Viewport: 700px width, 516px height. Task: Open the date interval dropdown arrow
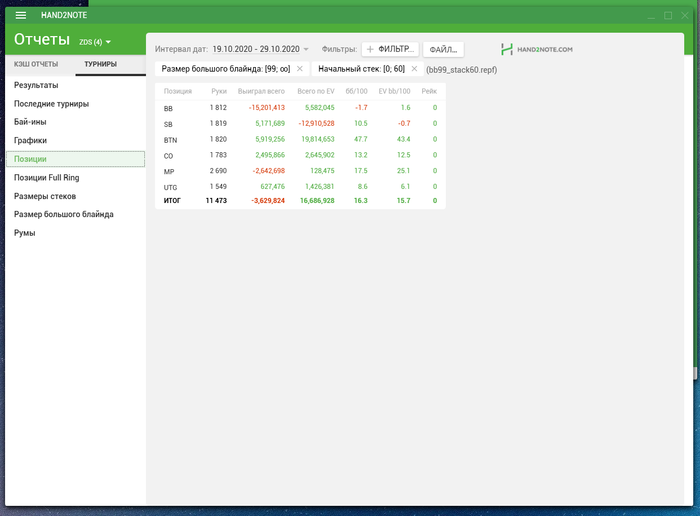click(x=306, y=49)
